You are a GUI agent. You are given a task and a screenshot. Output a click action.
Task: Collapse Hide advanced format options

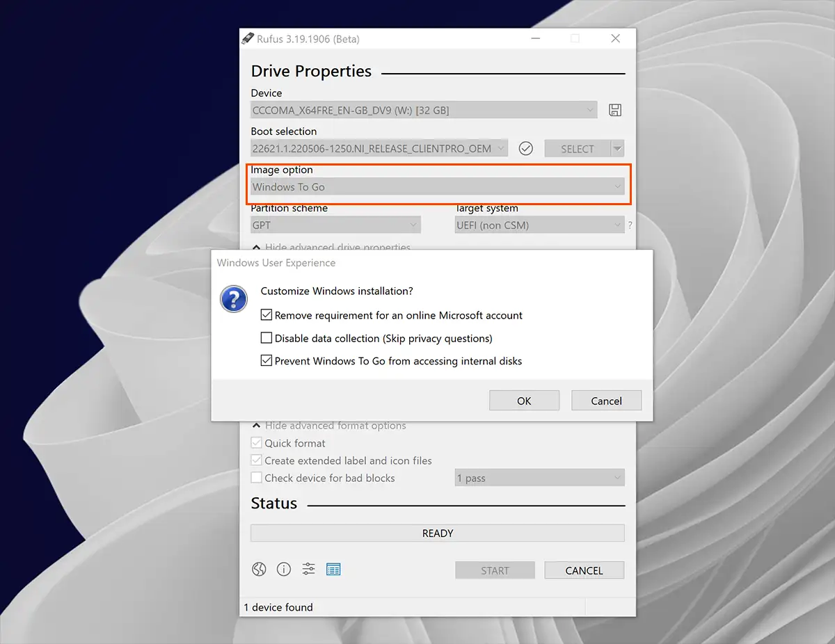coord(328,426)
